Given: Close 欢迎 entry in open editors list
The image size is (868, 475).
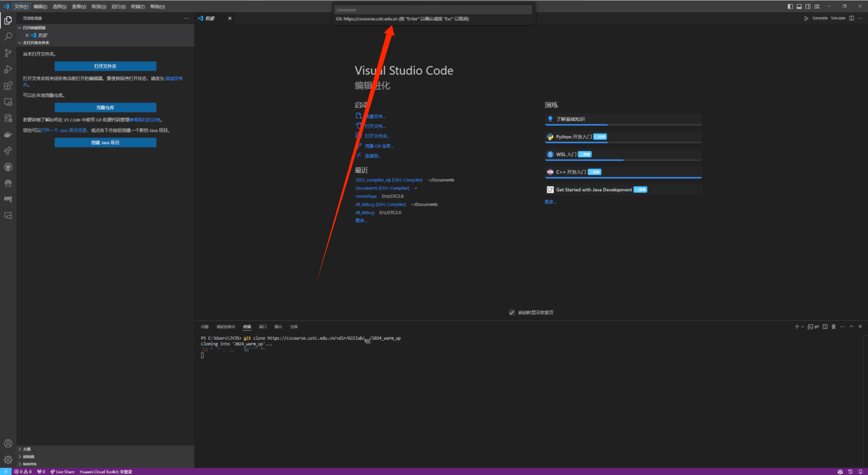Looking at the screenshot, I should click(x=27, y=35).
